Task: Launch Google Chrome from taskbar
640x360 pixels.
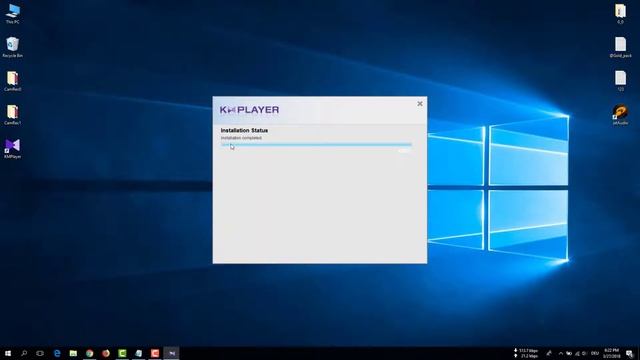Action: [90, 353]
